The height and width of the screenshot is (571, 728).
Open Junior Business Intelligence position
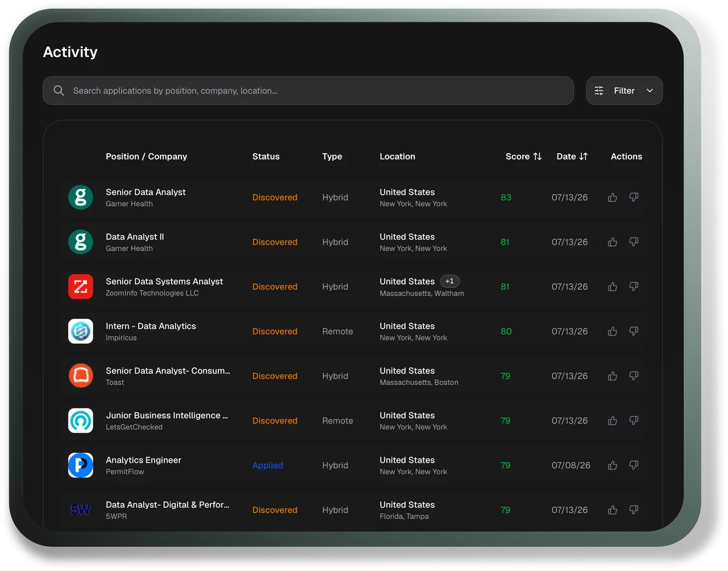(x=167, y=416)
